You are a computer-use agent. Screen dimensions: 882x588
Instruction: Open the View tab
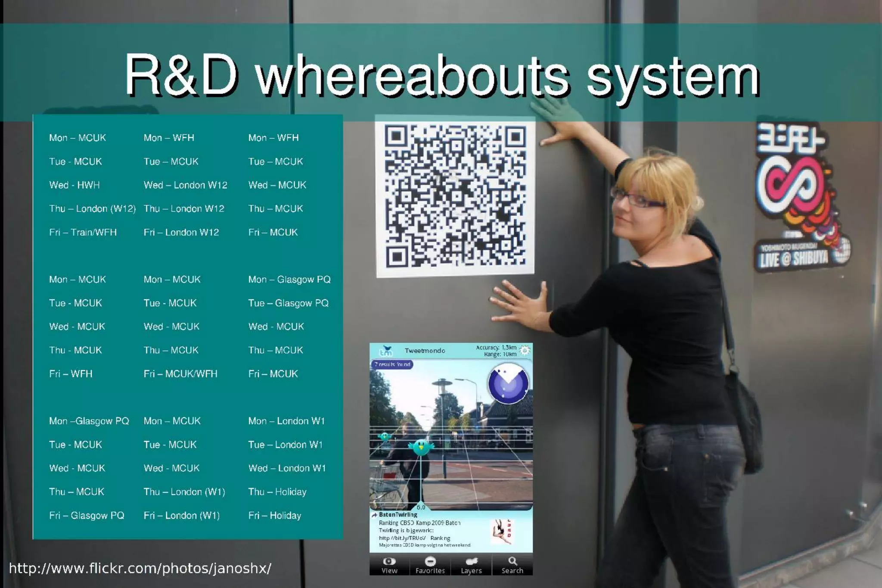(x=389, y=565)
